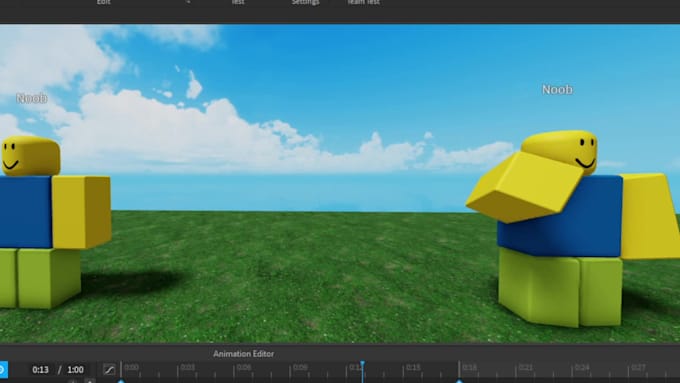The image size is (680, 383).
Task: Edit the animation length field 1:00
Action: click(75, 370)
